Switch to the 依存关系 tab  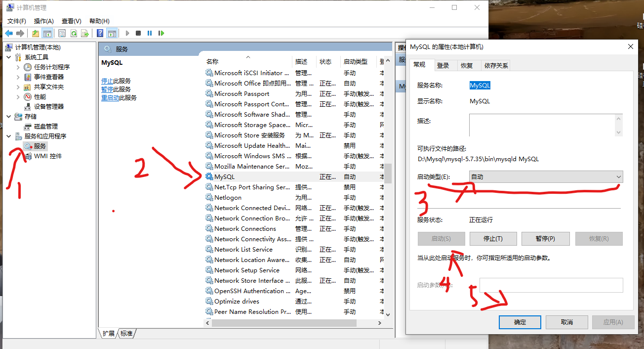(496, 65)
